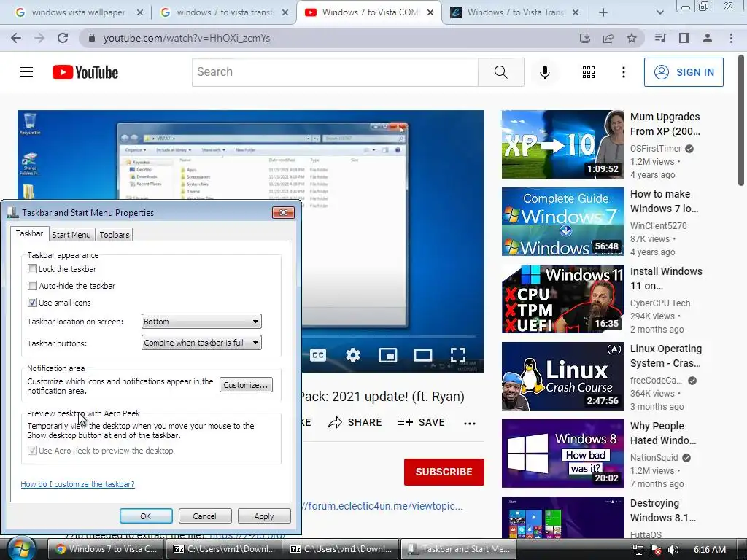Click the browser back arrow
The image size is (747, 560).
tap(16, 38)
